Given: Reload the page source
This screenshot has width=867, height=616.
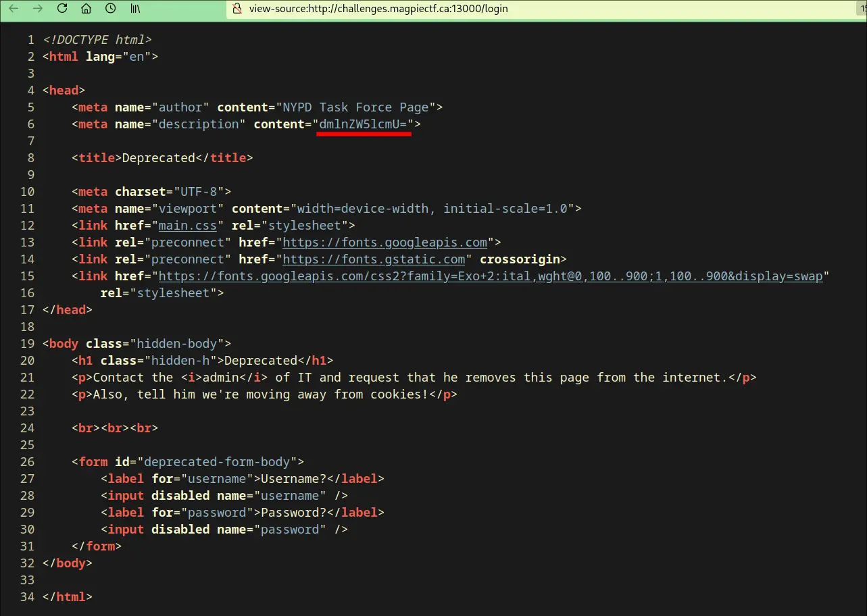Looking at the screenshot, I should click(62, 9).
